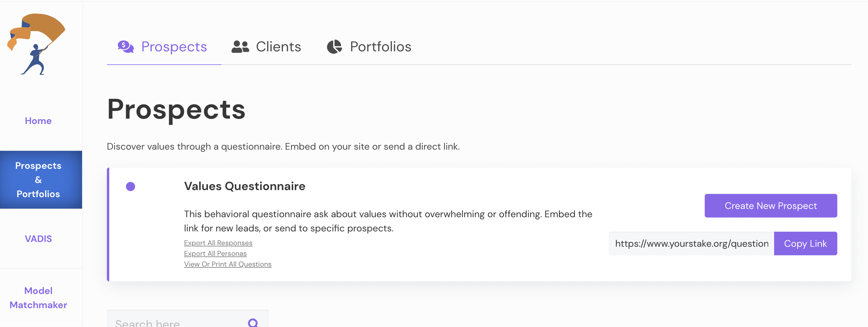Switch to the Prospects tab label
This screenshot has height=327, width=868.
(x=174, y=47)
